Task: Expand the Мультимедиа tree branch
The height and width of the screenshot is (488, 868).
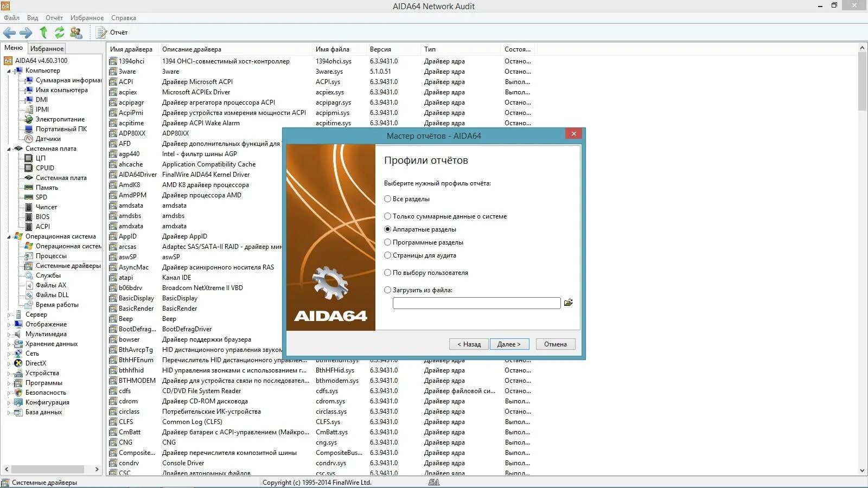Action: [x=9, y=335]
